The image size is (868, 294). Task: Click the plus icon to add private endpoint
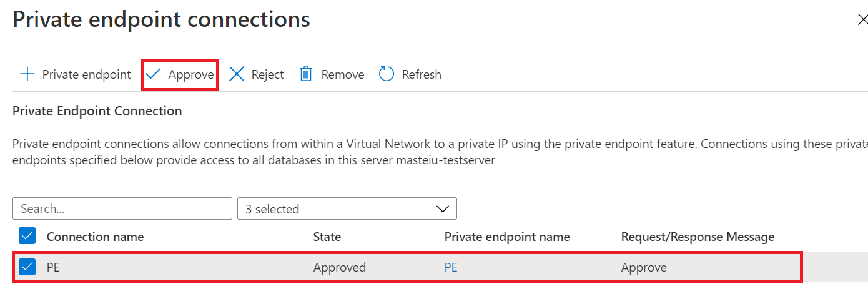point(27,74)
